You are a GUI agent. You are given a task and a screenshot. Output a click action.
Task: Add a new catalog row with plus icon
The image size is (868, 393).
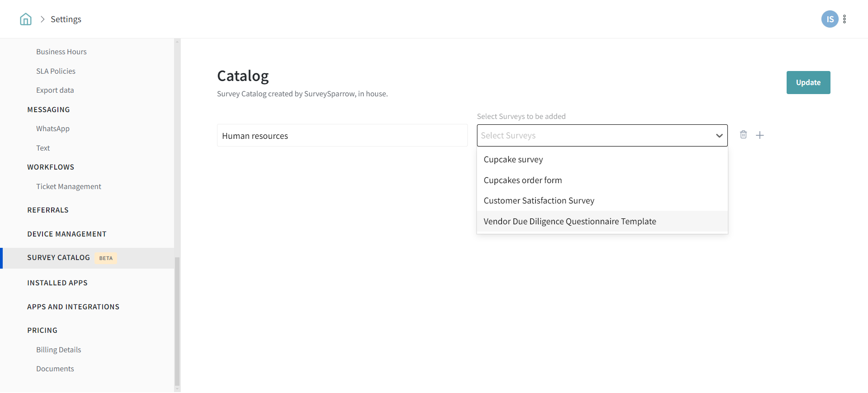click(760, 135)
